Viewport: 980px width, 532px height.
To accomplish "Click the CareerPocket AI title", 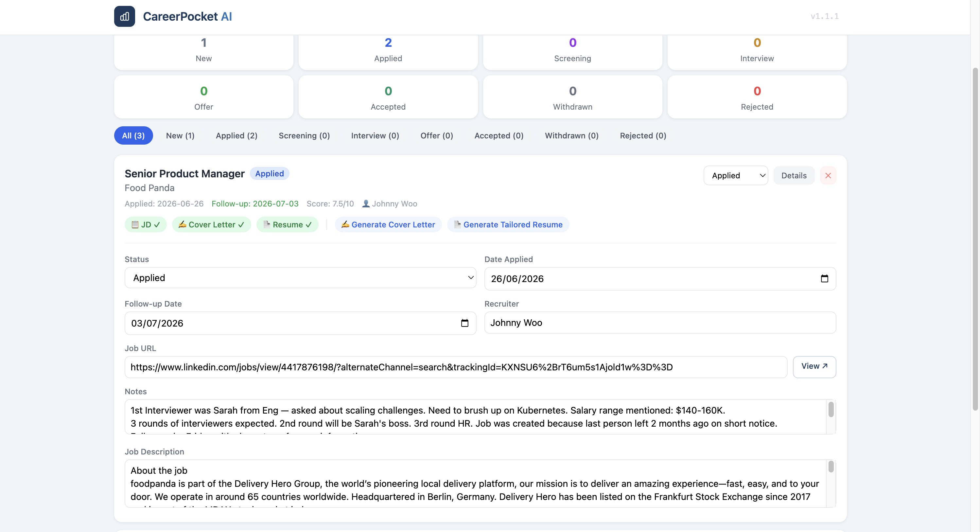I will [x=187, y=16].
